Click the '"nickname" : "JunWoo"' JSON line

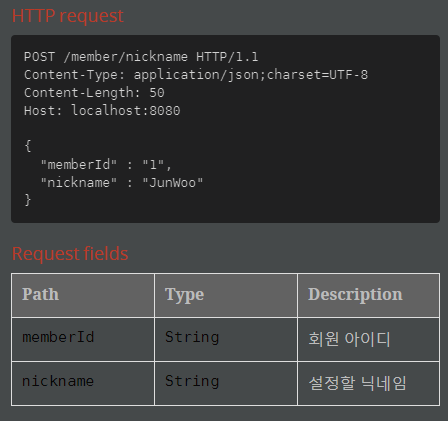pos(122,183)
